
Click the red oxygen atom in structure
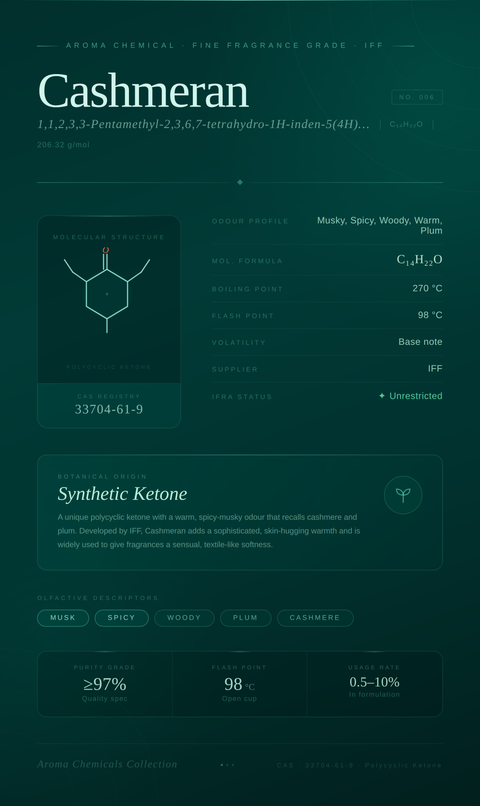[x=105, y=250]
